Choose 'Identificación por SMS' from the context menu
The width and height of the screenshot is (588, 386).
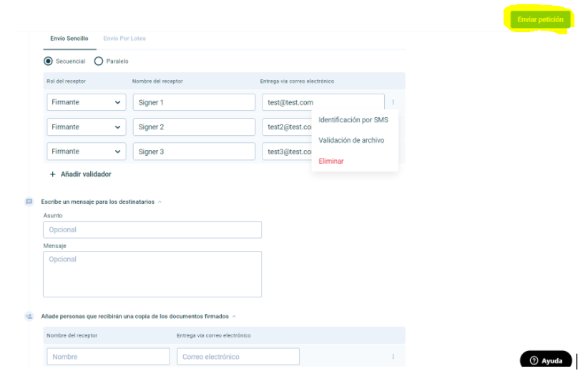point(353,120)
